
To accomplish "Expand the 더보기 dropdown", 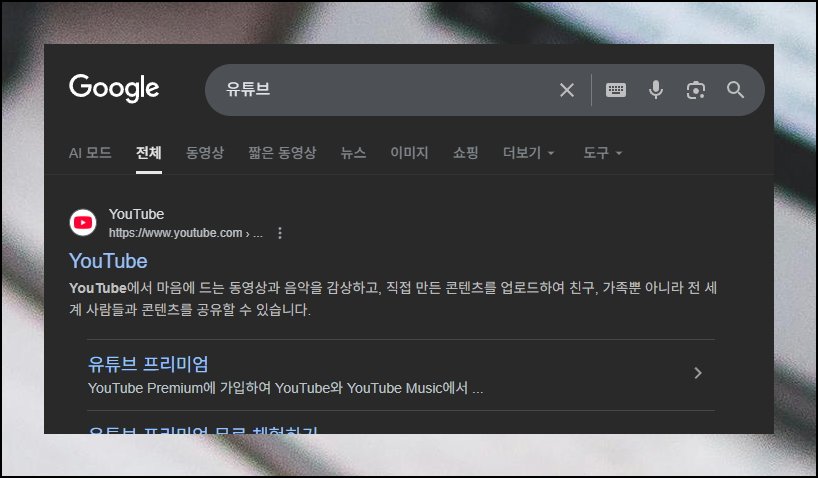I will [x=528, y=153].
